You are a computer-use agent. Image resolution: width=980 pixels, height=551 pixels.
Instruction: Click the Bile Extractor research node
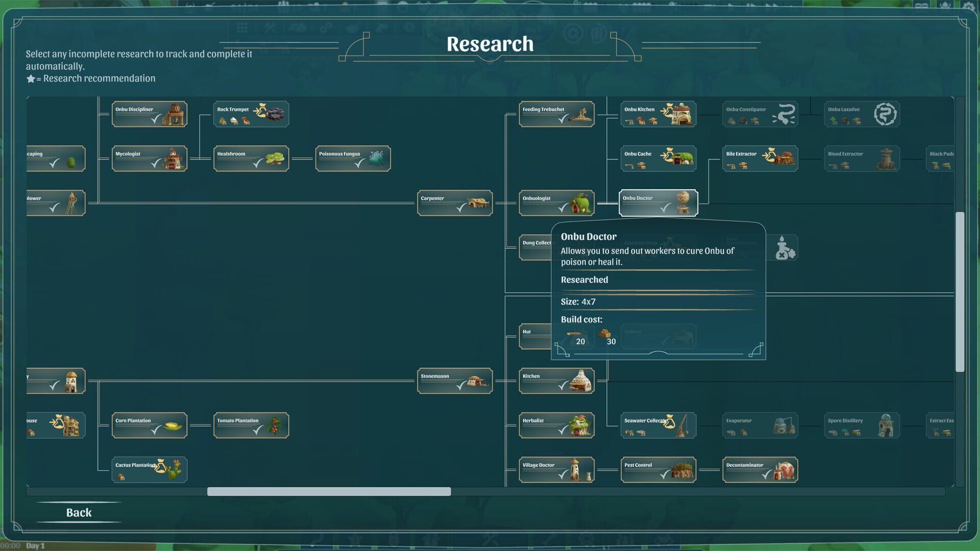click(760, 158)
